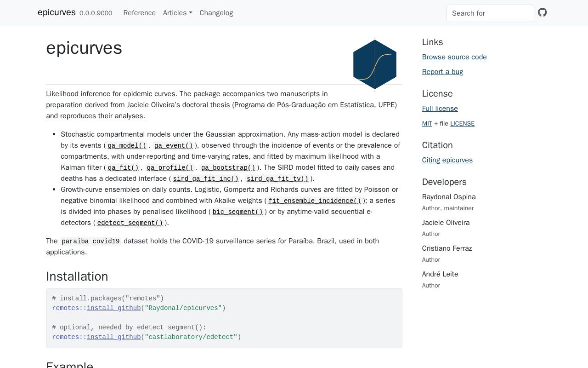
Task: Open Browse source code link
Action: pos(454,57)
